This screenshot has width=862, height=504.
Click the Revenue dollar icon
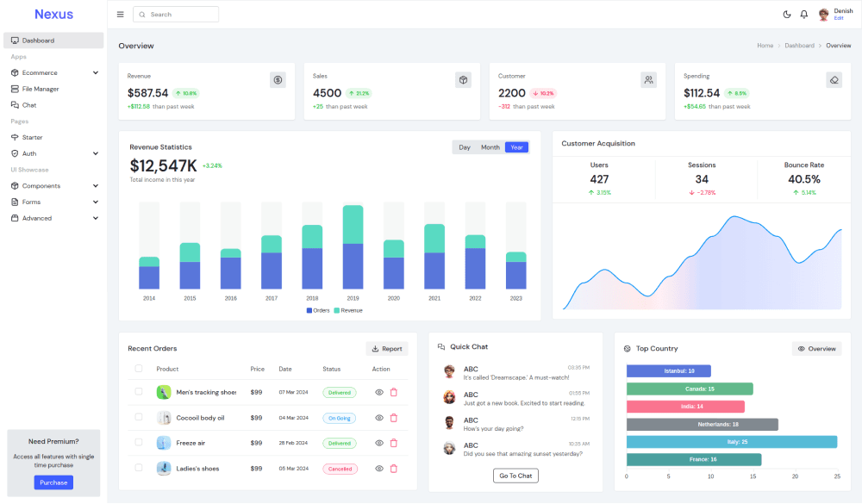pos(278,80)
